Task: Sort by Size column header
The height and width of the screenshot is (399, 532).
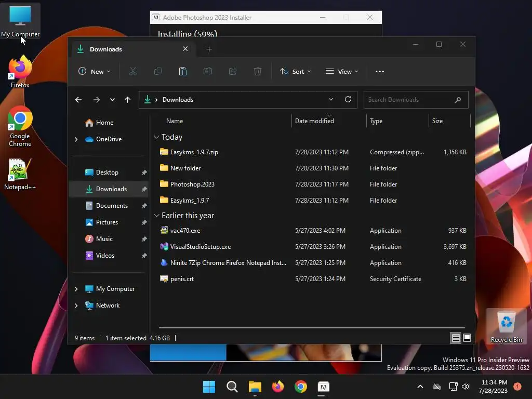Action: [449, 121]
